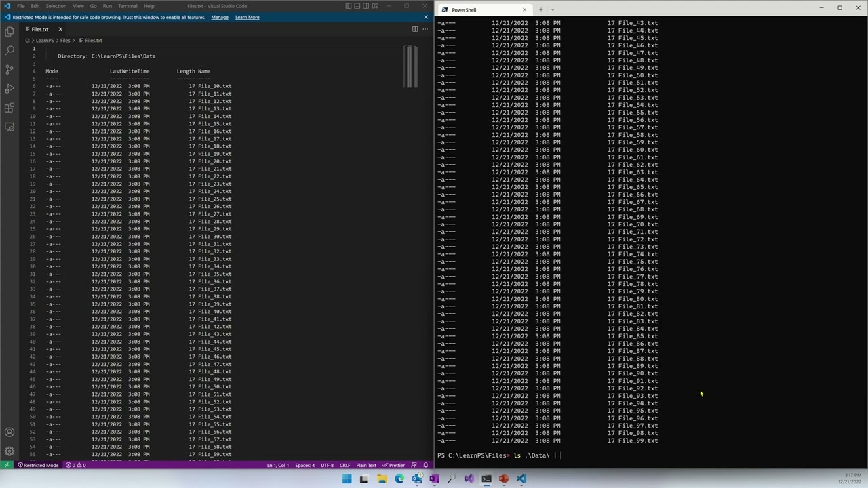
Task: Toggle bottom panel layout icon
Action: click(357, 6)
